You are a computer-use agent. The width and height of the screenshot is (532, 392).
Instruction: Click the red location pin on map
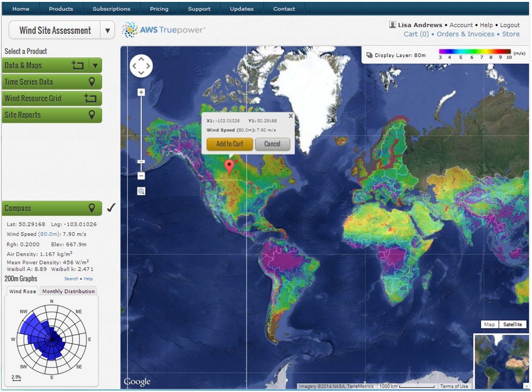[229, 167]
